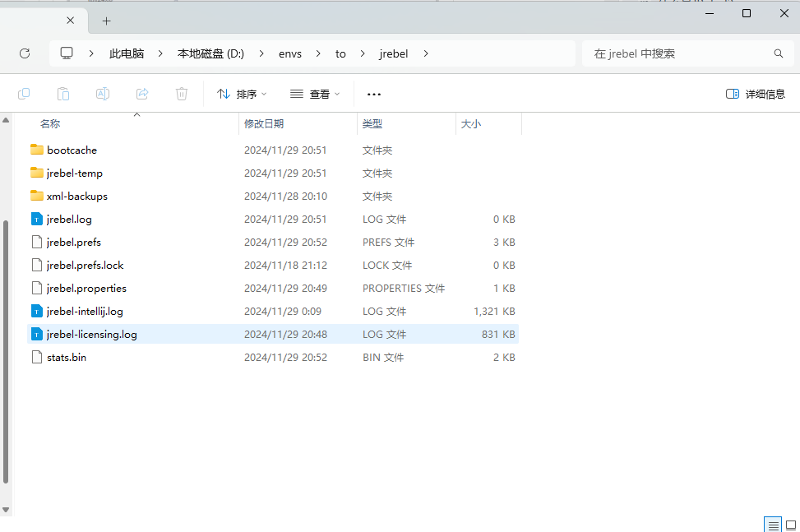
Task: Click the refresh icon beside the address bar
Action: pyautogui.click(x=25, y=53)
